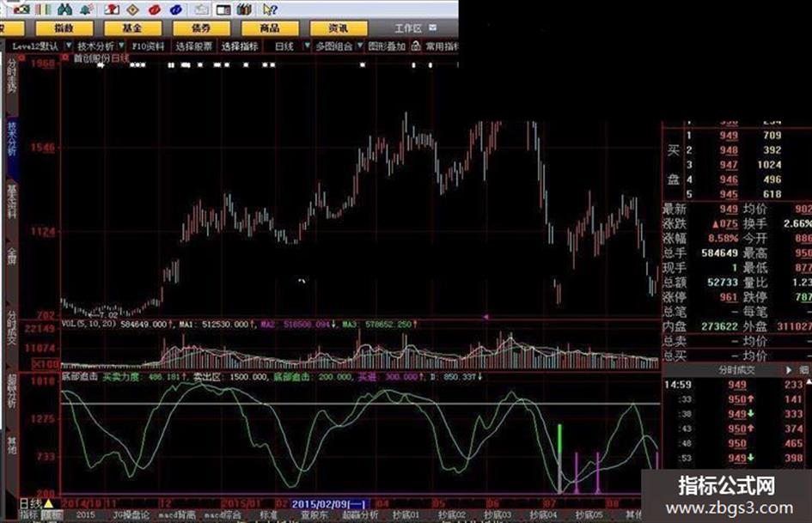Open F10资料 in the toolbar
Screen dimensions: 812x523
tap(148, 46)
